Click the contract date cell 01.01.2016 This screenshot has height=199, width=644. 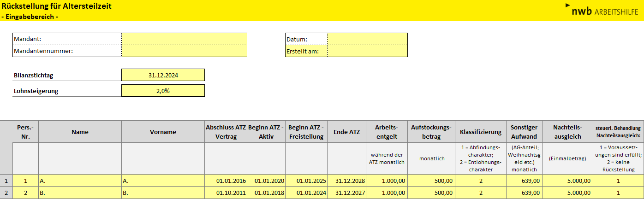(x=226, y=181)
